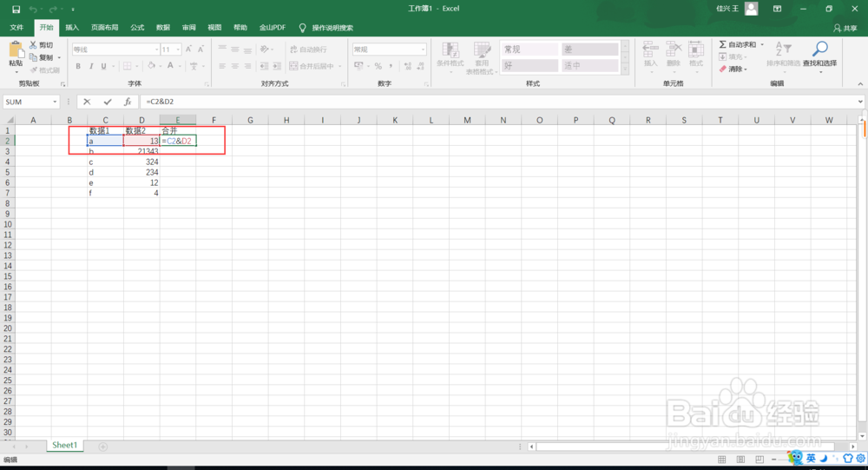Open Conditional Formatting (条件格式)
The width and height of the screenshot is (868, 470).
(x=450, y=56)
